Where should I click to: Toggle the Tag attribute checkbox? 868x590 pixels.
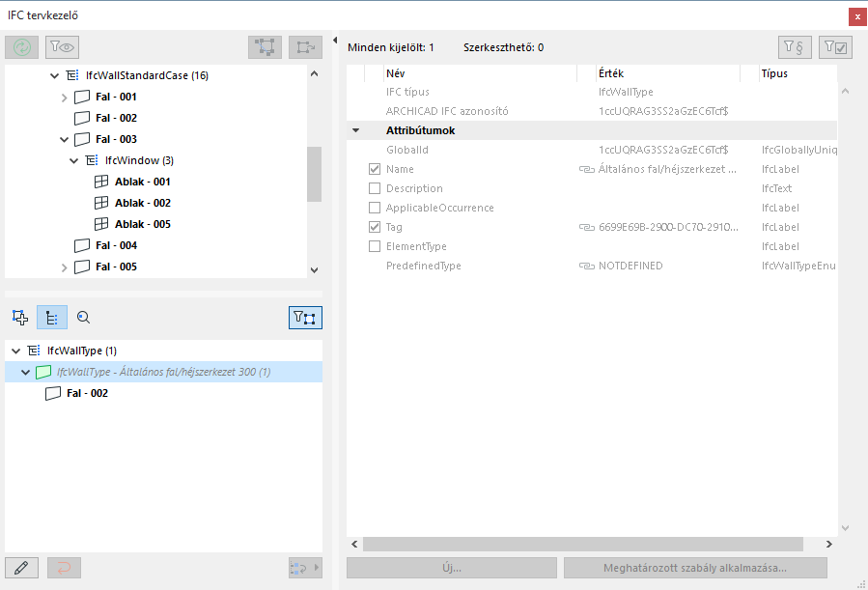pyautogui.click(x=375, y=227)
